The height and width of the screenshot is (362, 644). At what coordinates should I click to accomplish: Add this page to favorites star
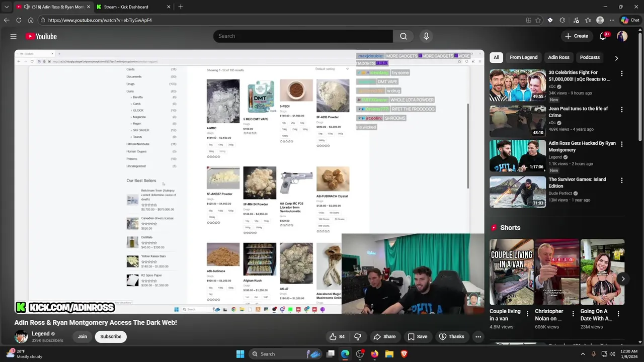[x=538, y=20]
